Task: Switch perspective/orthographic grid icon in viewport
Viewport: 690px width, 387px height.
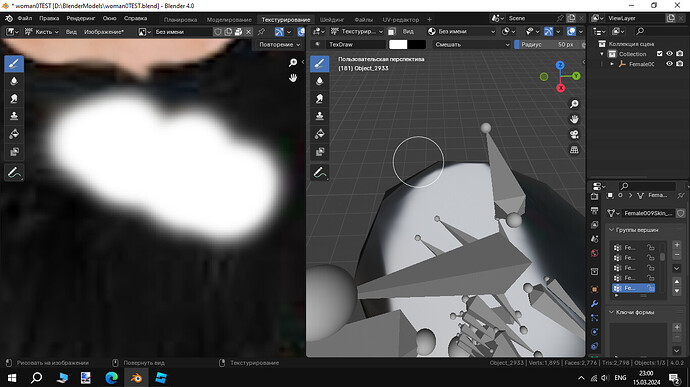Action: point(574,150)
